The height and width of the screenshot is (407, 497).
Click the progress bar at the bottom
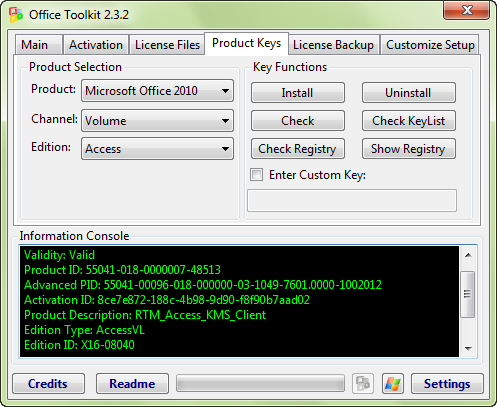tap(260, 383)
